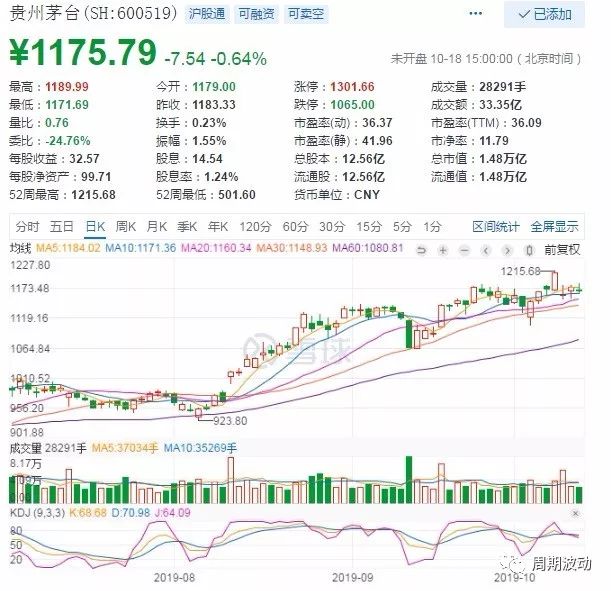Click the MA10:1171.36 legend label
Screen dimensions: 611x591
[x=141, y=248]
